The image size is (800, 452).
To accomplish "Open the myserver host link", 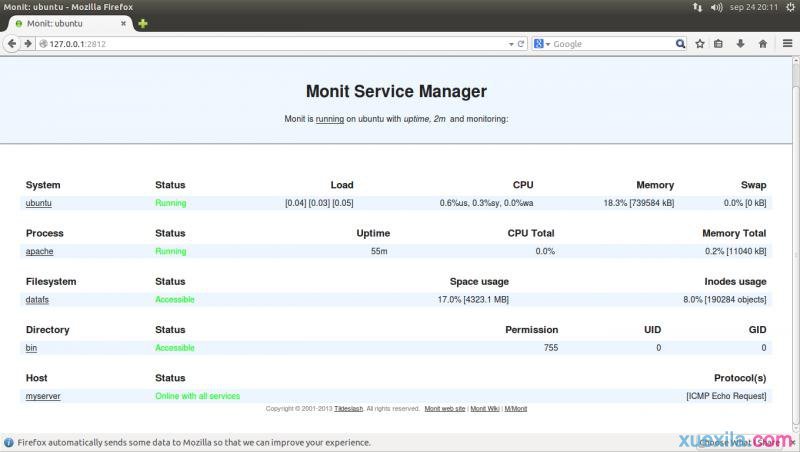I will 43,396.
